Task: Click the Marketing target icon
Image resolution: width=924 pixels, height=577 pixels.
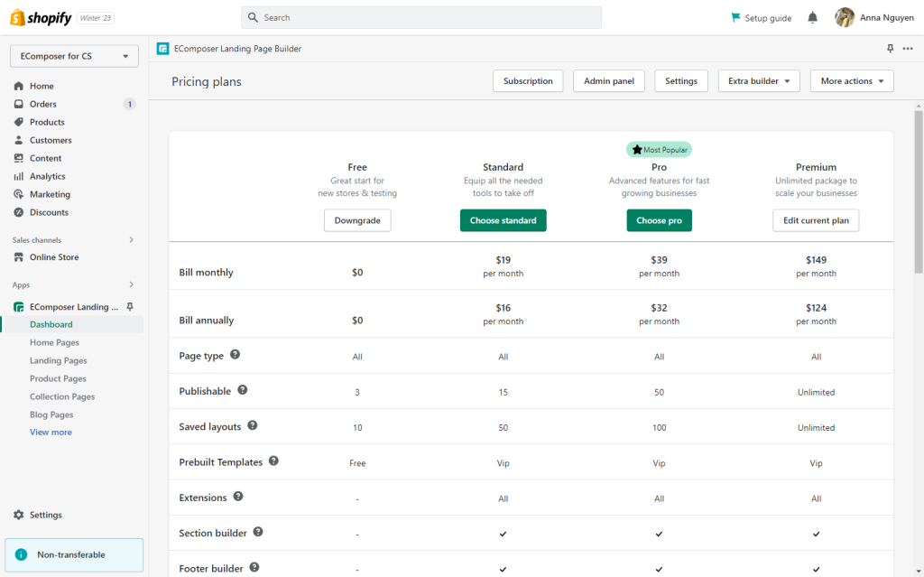Action: tap(19, 194)
